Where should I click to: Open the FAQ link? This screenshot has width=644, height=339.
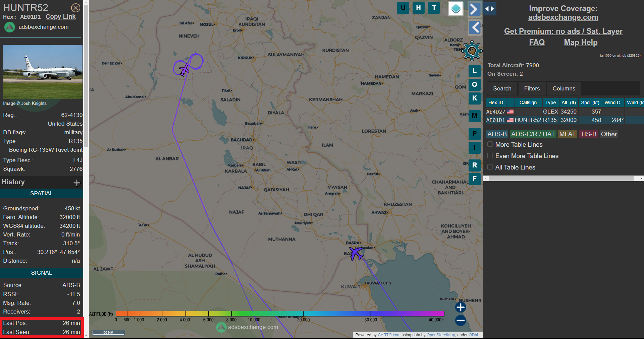click(537, 43)
